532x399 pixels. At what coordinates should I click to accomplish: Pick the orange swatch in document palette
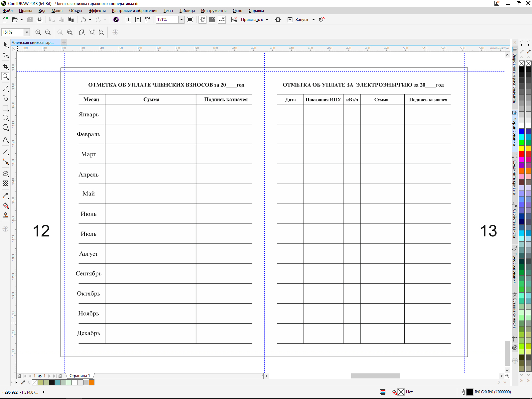(x=92, y=382)
